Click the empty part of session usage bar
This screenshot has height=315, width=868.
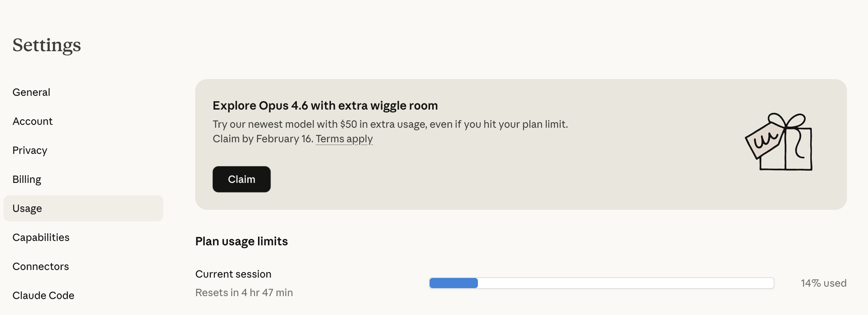[x=624, y=283]
